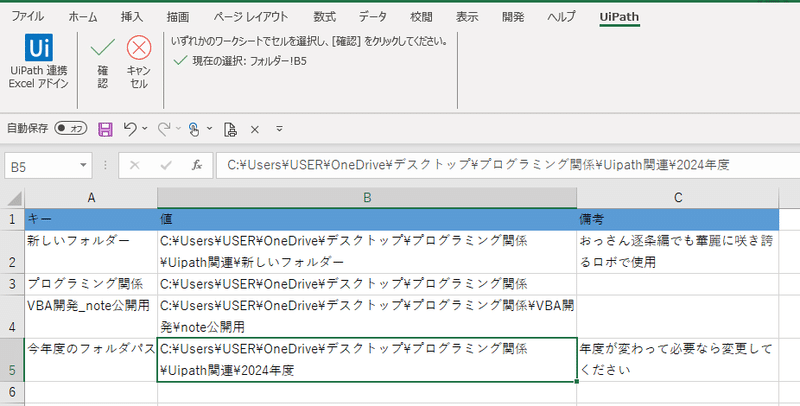The width and height of the screenshot is (800, 406).
Task: Click into the formula bar path text
Action: coord(478,165)
